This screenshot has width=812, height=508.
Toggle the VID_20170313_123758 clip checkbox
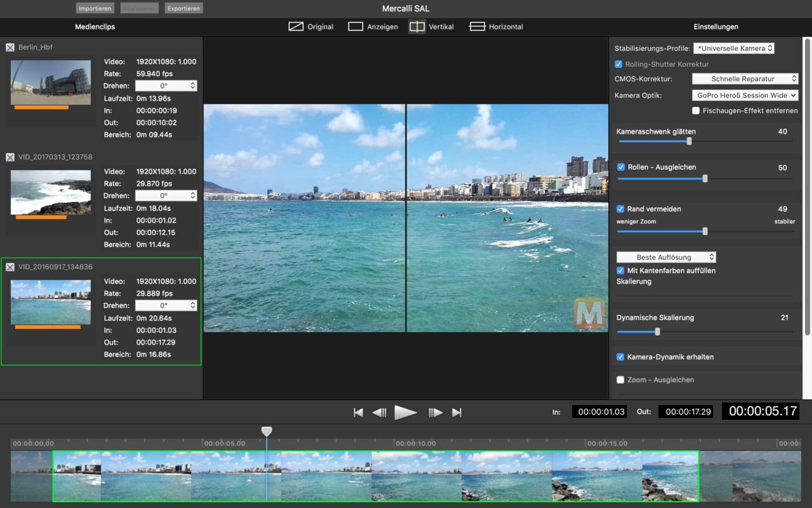tap(10, 157)
